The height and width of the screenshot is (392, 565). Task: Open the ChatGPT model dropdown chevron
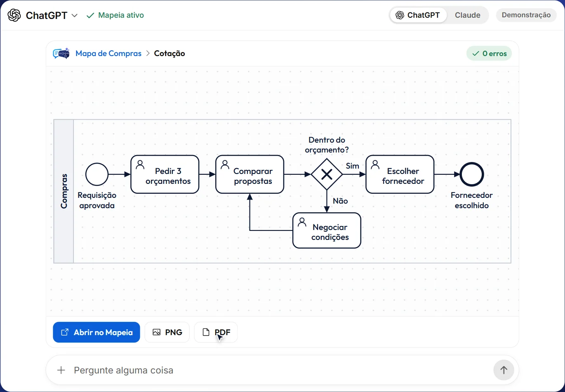click(75, 16)
